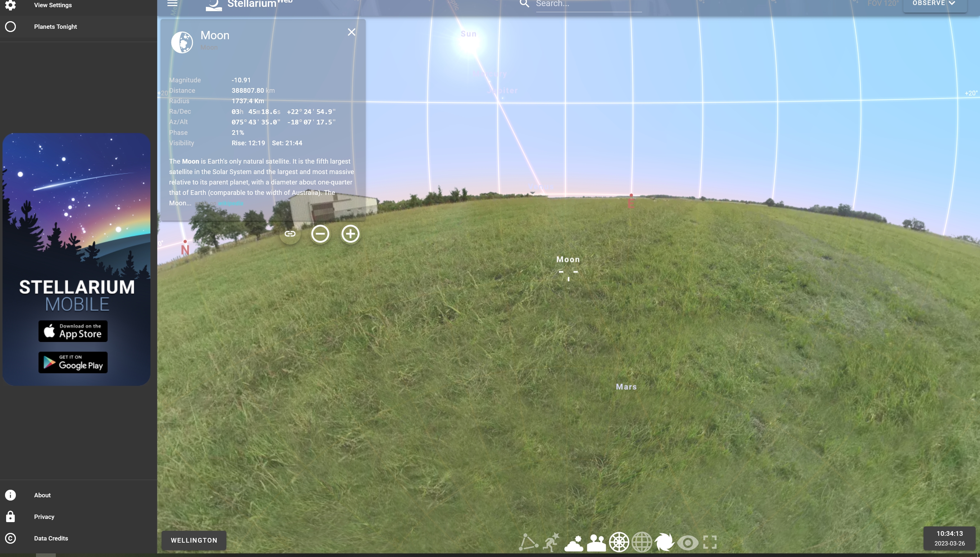
Task: Enter fullscreen mode
Action: (710, 542)
